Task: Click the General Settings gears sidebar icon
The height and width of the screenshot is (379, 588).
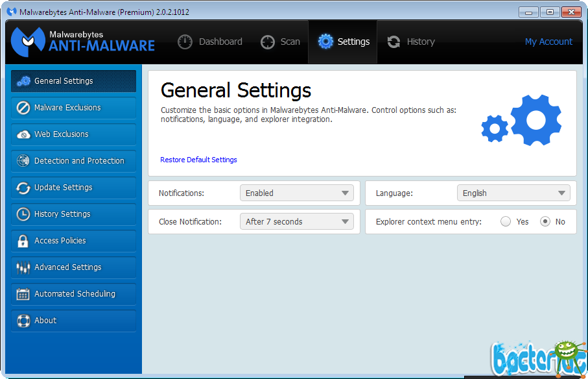Action: [23, 81]
